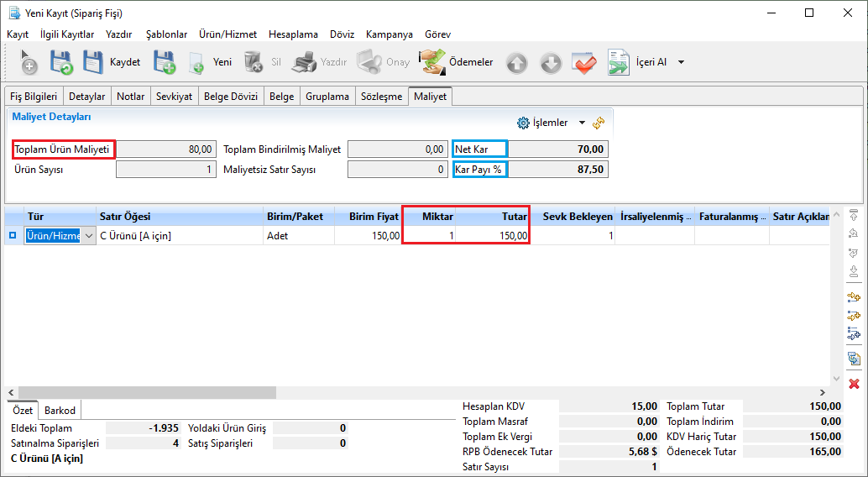Screen dimensions: 868x477
Task: Switch to the Sevkiyat tab
Action: (x=175, y=97)
